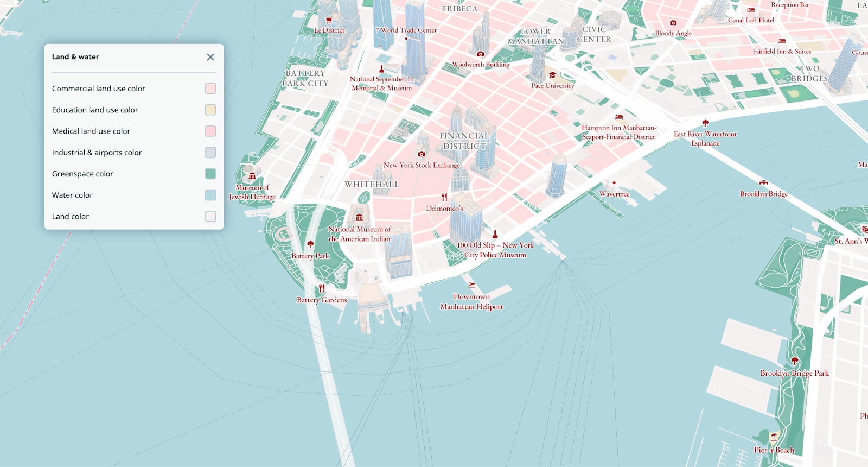Screen dimensions: 868x467
Task: Select the Medical land use color label
Action: (91, 131)
